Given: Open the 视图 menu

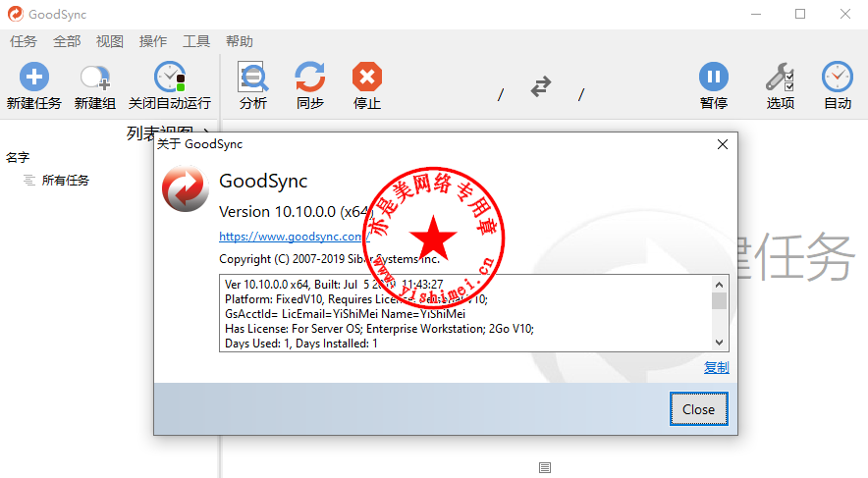Looking at the screenshot, I should coord(110,41).
